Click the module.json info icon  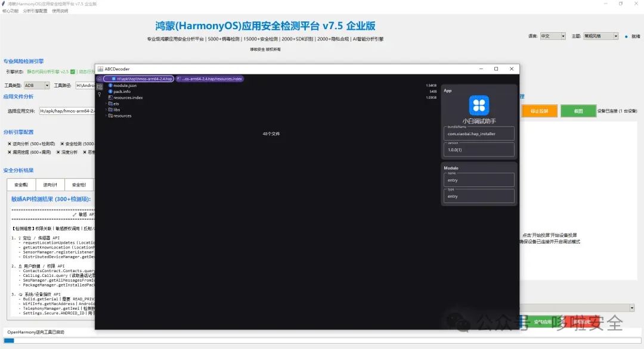(110, 85)
